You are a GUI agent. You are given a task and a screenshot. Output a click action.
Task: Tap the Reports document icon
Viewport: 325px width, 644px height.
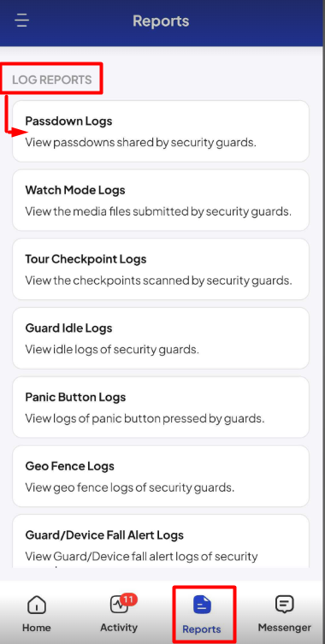202,606
